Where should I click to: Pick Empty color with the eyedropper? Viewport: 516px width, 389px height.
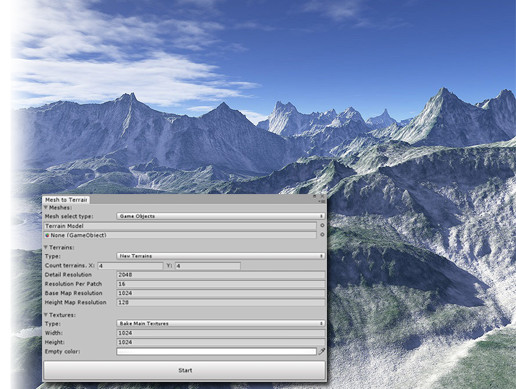click(x=322, y=351)
